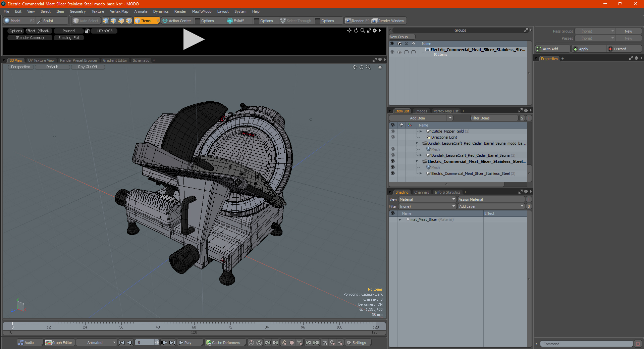Click the Discard button
Viewport: 644px width, 349px height.
click(x=624, y=49)
